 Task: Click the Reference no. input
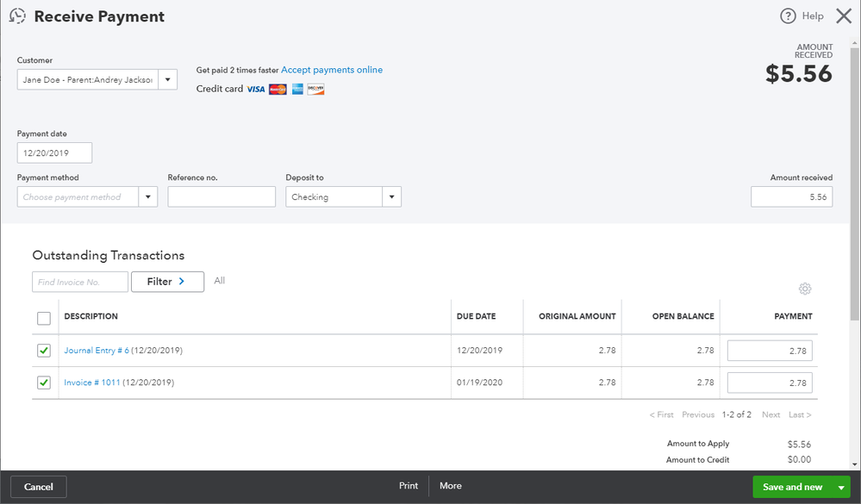point(221,196)
